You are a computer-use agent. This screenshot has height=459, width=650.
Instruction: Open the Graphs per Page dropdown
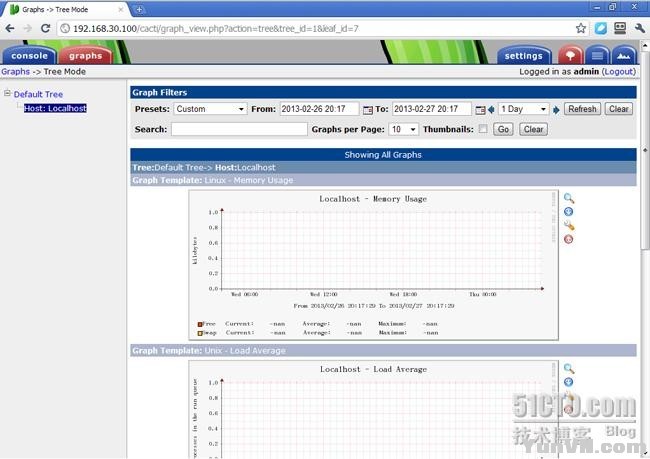click(403, 129)
